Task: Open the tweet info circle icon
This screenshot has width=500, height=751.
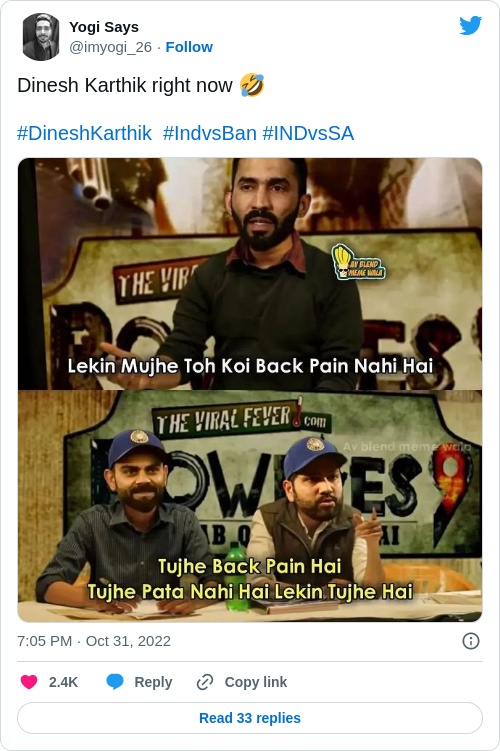Action: click(x=471, y=641)
